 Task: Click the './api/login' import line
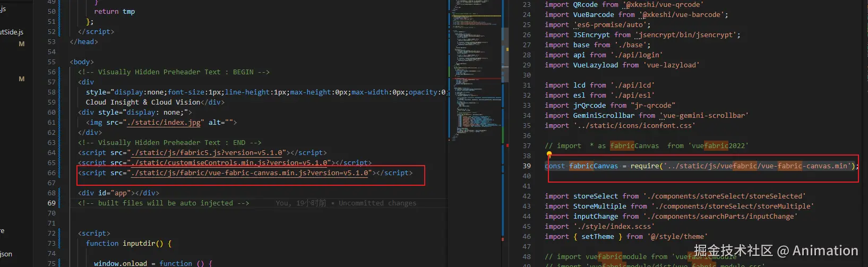click(x=604, y=55)
